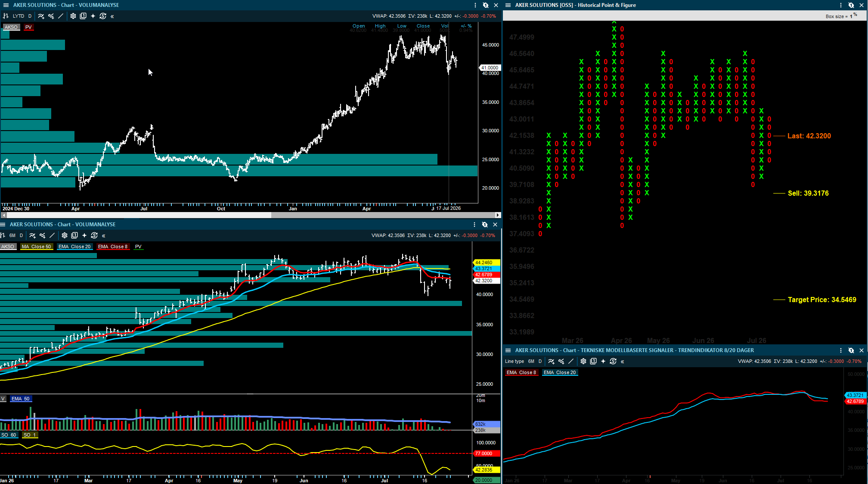The width and height of the screenshot is (868, 484).
Task: Toggle EMA Close 8 label in Trendindikator chart
Action: tap(521, 372)
